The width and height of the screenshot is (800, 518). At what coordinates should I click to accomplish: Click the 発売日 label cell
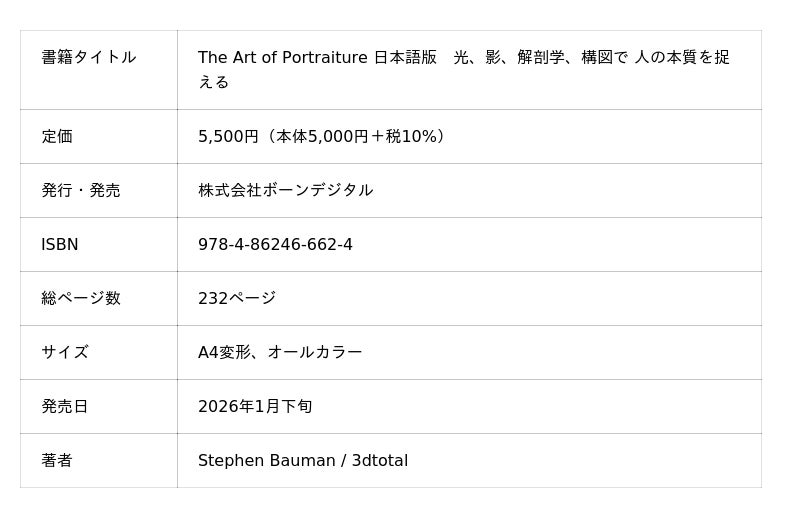[64, 407]
